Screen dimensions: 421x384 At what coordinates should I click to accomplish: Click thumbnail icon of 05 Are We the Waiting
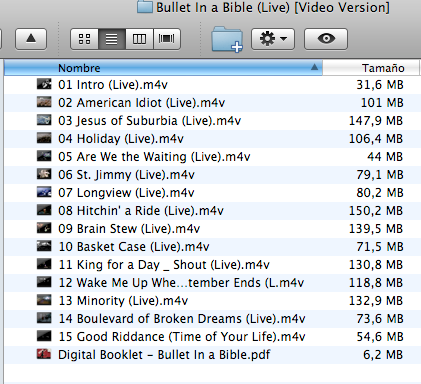pos(44,156)
